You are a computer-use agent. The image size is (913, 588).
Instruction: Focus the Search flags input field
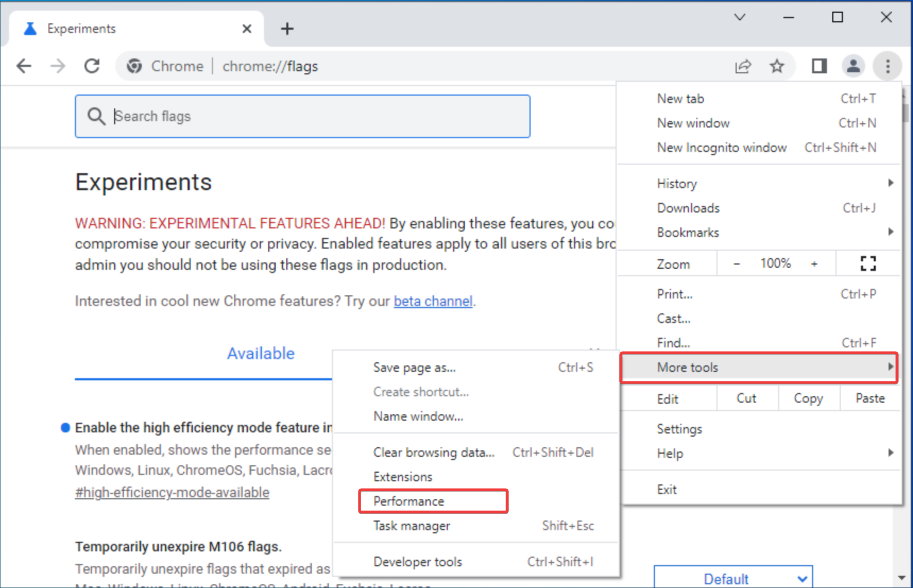(303, 116)
